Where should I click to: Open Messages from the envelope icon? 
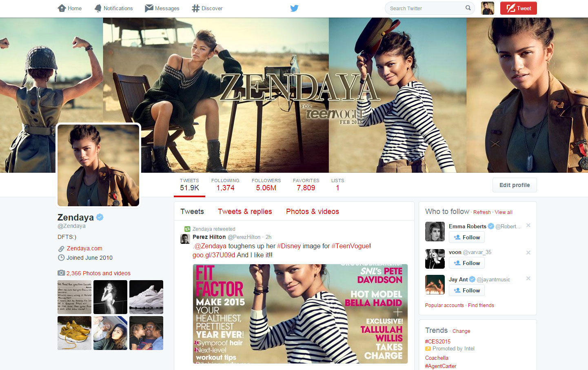(149, 8)
